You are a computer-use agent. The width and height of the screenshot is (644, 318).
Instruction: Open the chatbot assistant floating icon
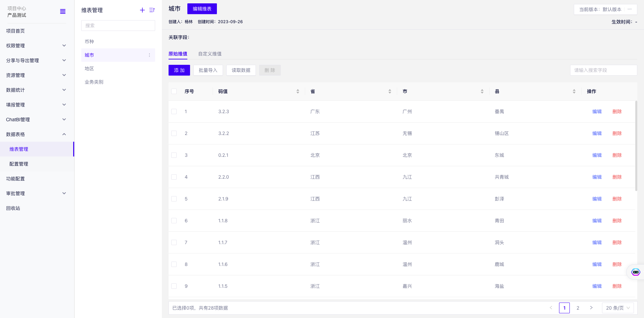point(635,272)
